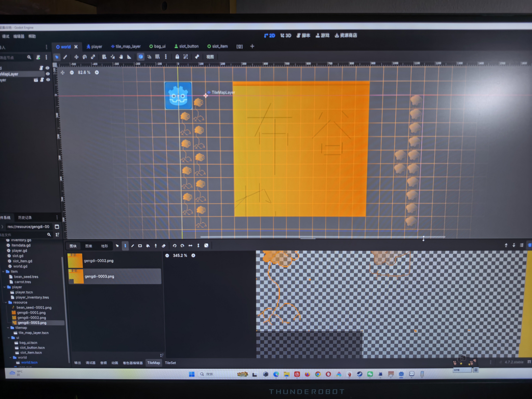Select the Ruler Mode triangle tool
The height and width of the screenshot is (399, 532).
point(129,57)
